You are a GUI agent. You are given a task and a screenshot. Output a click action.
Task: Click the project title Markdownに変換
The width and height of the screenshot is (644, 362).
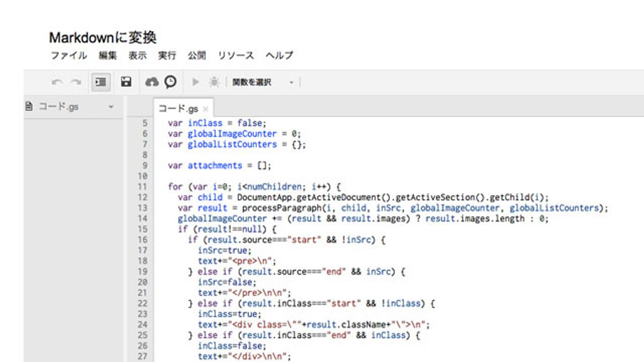[103, 38]
